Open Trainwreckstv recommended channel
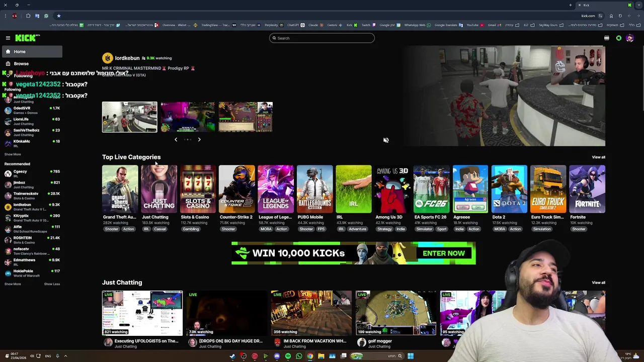644x362 pixels. [x=32, y=196]
